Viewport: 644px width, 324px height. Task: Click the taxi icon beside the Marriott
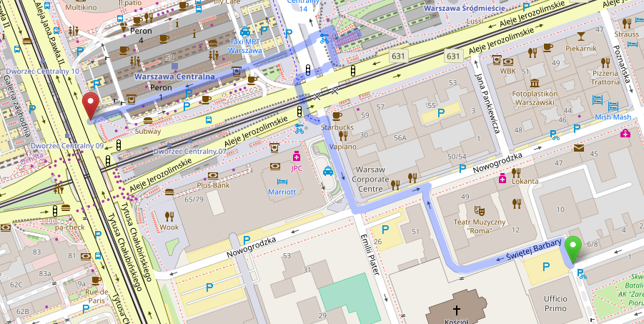[328, 171]
